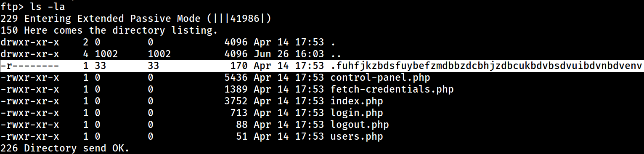The height and width of the screenshot is (154, 644).
Task: Click the control-panel.php filename
Action: click(x=380, y=78)
